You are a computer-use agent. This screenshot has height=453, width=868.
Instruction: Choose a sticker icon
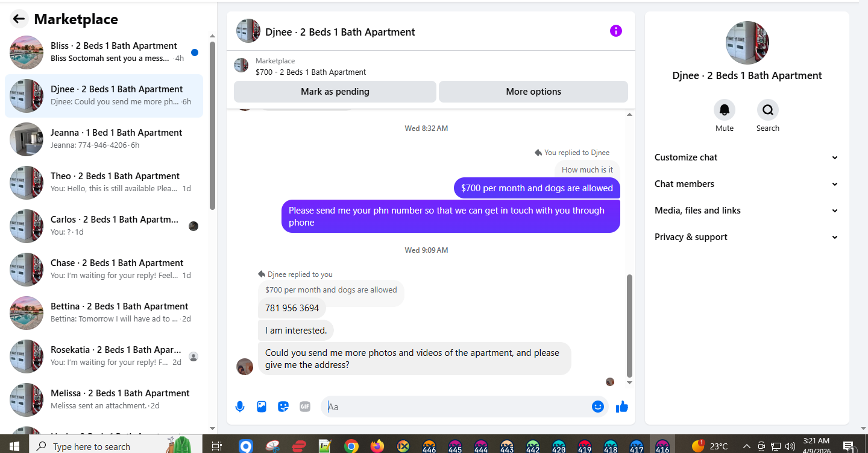pyautogui.click(x=283, y=407)
